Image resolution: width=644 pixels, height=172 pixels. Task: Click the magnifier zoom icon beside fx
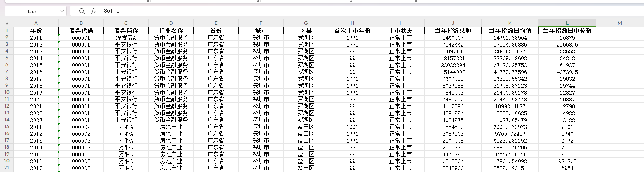click(82, 11)
